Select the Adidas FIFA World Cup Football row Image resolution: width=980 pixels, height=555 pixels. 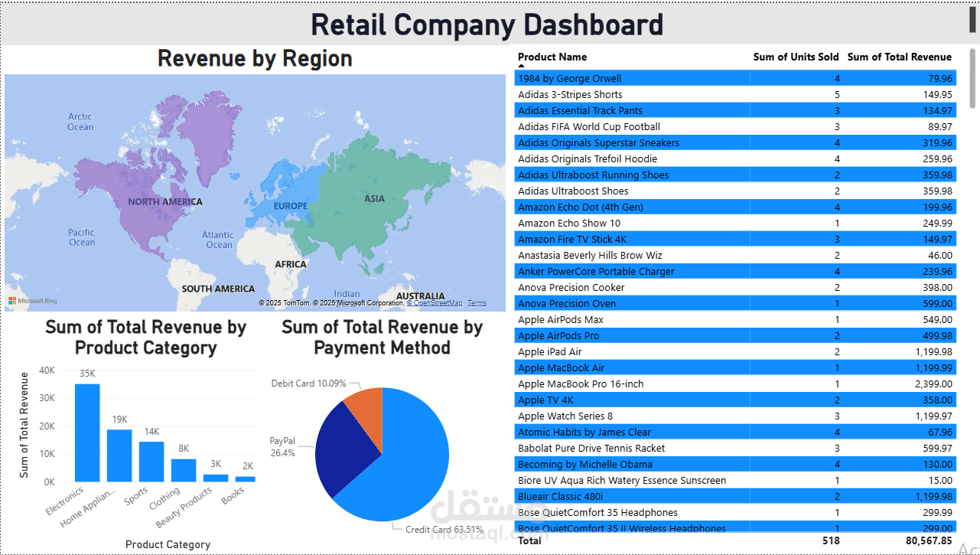click(x=735, y=126)
